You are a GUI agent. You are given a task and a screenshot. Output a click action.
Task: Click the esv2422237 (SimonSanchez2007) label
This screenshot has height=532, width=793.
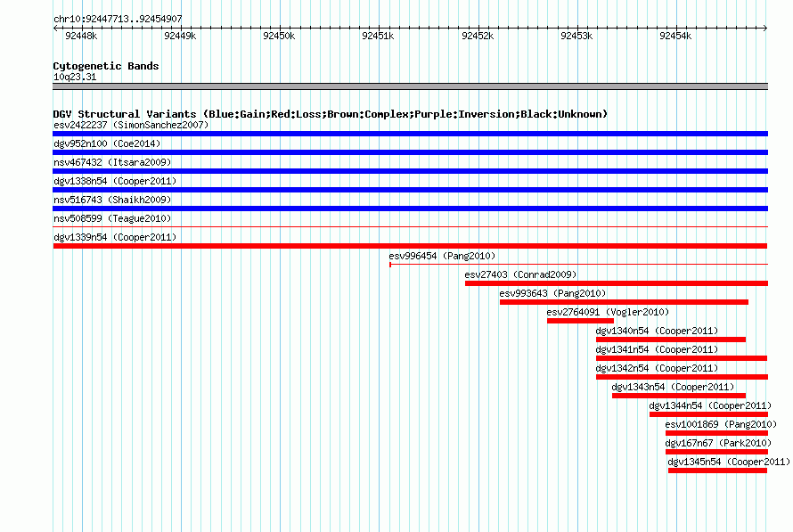click(x=131, y=125)
